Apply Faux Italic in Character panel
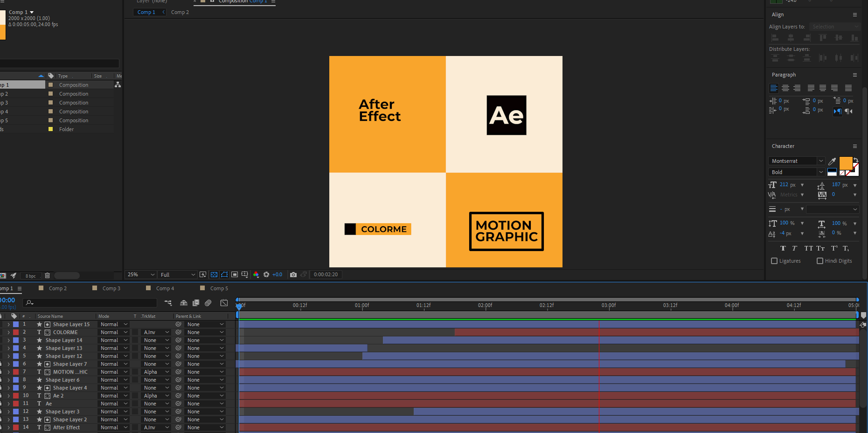 795,248
